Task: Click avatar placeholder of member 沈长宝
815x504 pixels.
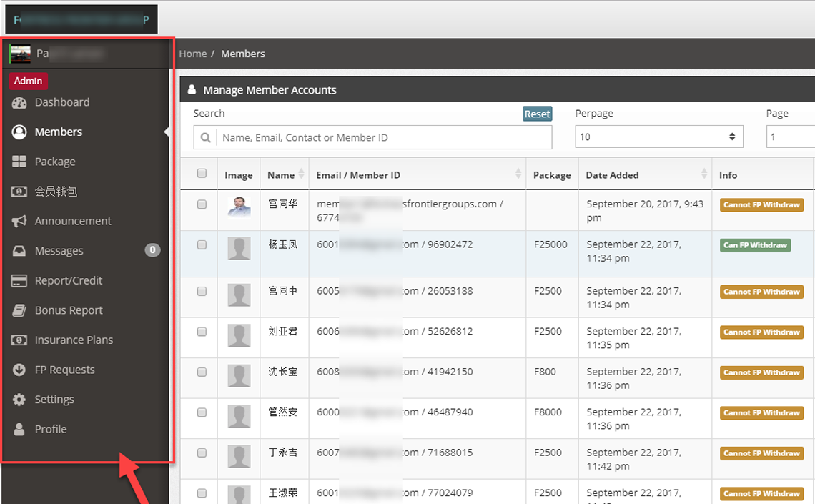Action: [239, 375]
